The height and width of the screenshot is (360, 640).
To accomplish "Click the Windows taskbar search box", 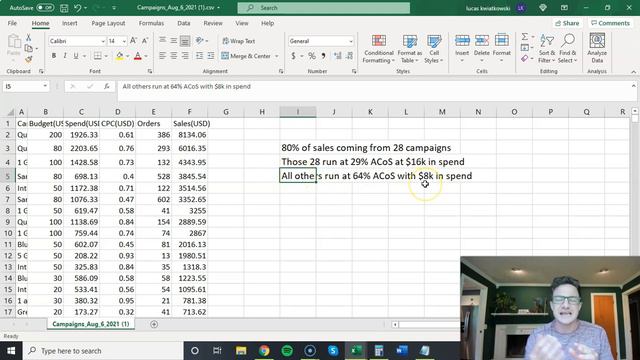I will [x=103, y=351].
